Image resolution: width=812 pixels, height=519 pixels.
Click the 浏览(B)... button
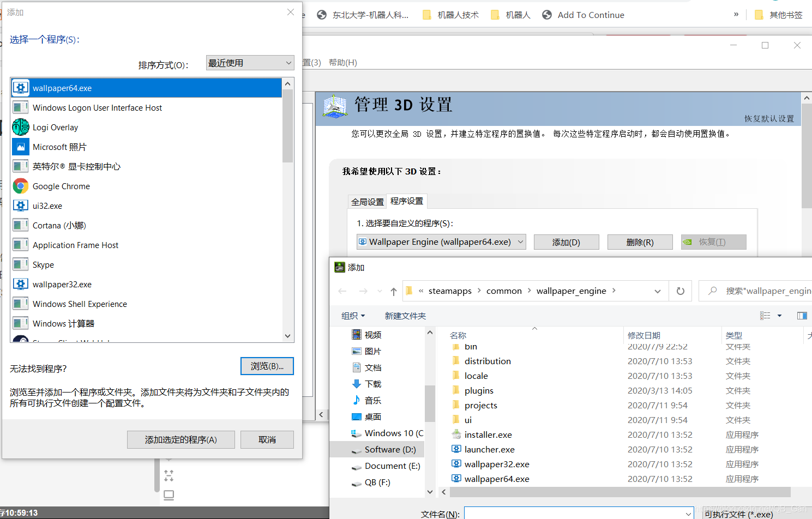(x=267, y=366)
